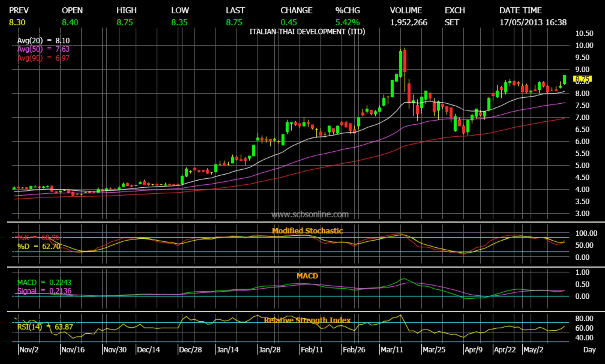
Task: Click the EXCH header label
Action: (455, 10)
